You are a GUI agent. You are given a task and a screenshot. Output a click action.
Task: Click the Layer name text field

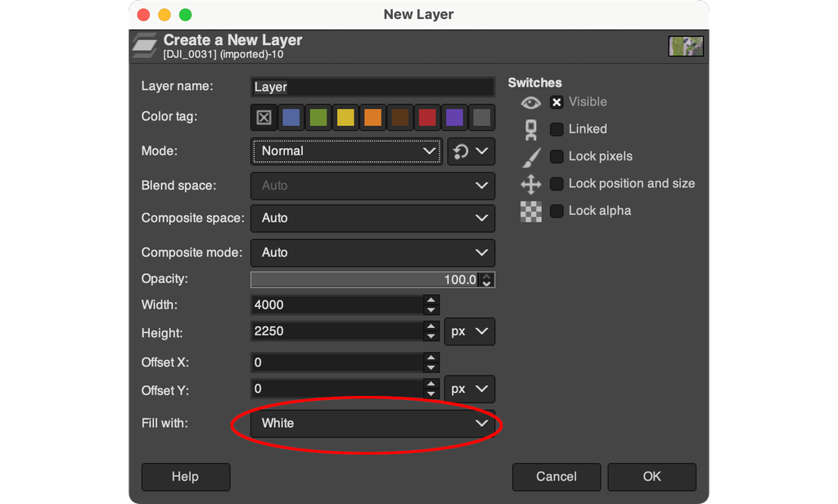point(372,87)
